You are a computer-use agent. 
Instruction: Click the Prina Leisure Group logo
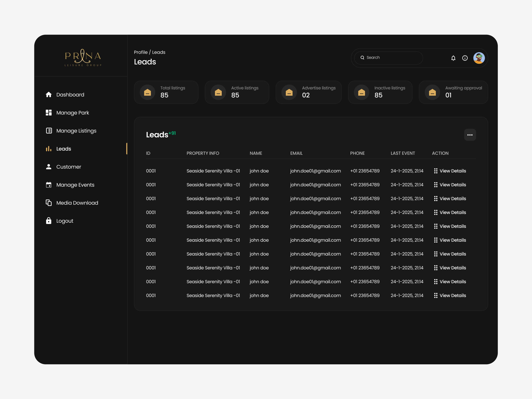tap(83, 58)
